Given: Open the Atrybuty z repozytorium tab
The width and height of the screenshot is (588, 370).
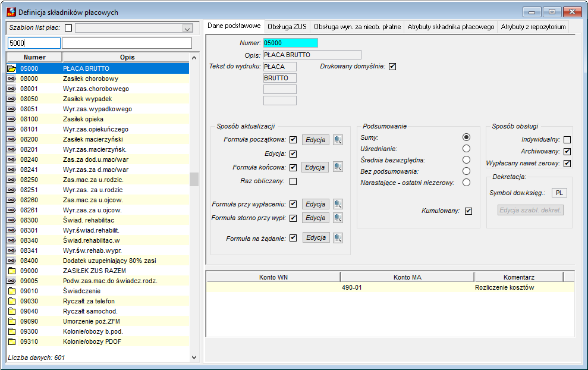Looking at the screenshot, I should 533,27.
